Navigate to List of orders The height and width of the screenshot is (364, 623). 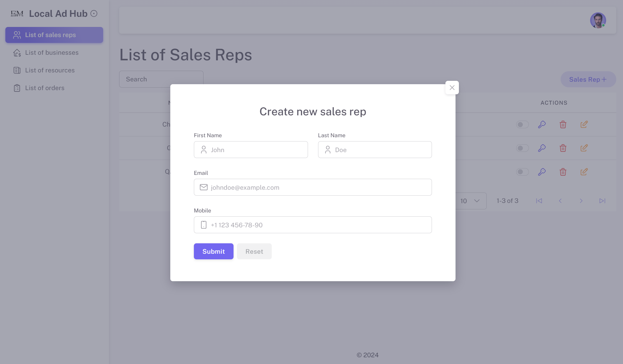tap(54, 88)
